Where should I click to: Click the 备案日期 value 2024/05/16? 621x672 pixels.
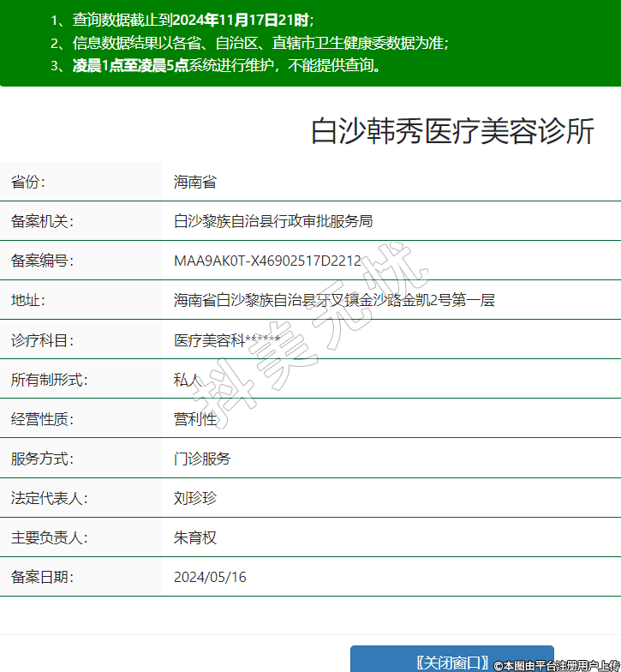coord(210,577)
